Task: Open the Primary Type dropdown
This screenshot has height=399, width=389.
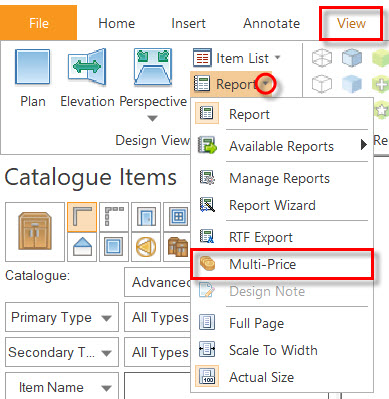Action: [x=62, y=317]
